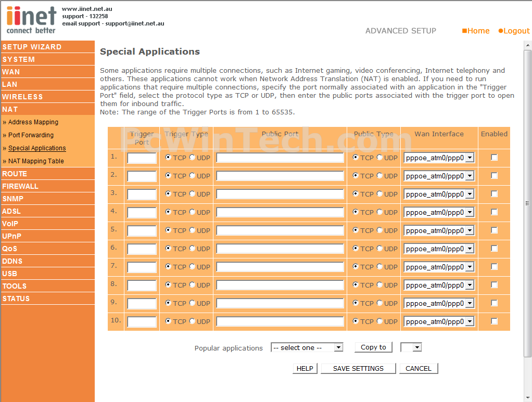Screen dimensions: 532x402
Task: Open the USB menu
Action: pyautogui.click(x=47, y=274)
